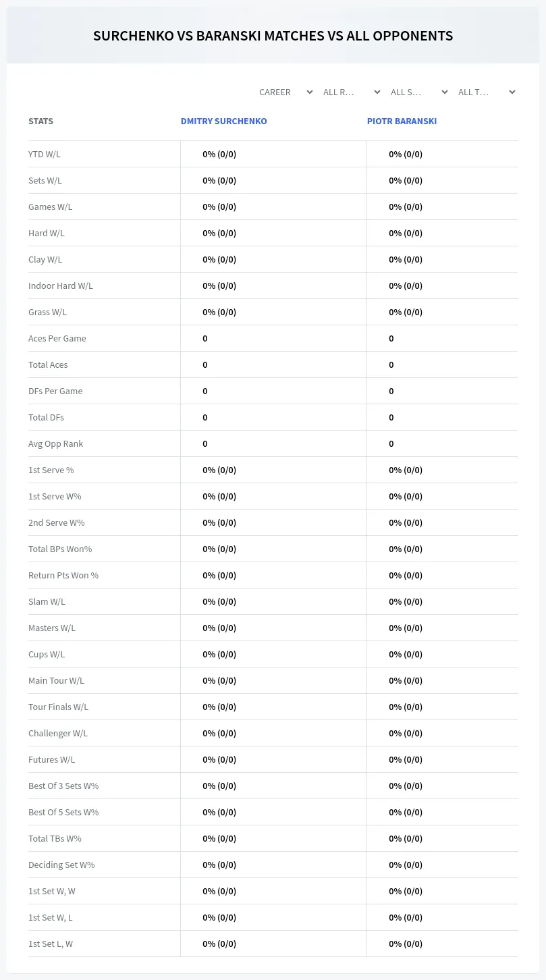Click the chevron arrow beside CAREER
The width and height of the screenshot is (546, 980).
(x=310, y=92)
